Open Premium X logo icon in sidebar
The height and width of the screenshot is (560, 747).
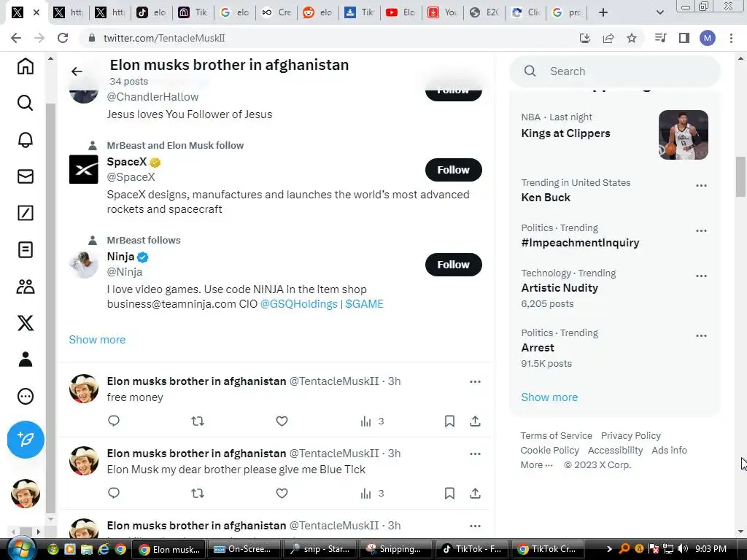(x=26, y=323)
